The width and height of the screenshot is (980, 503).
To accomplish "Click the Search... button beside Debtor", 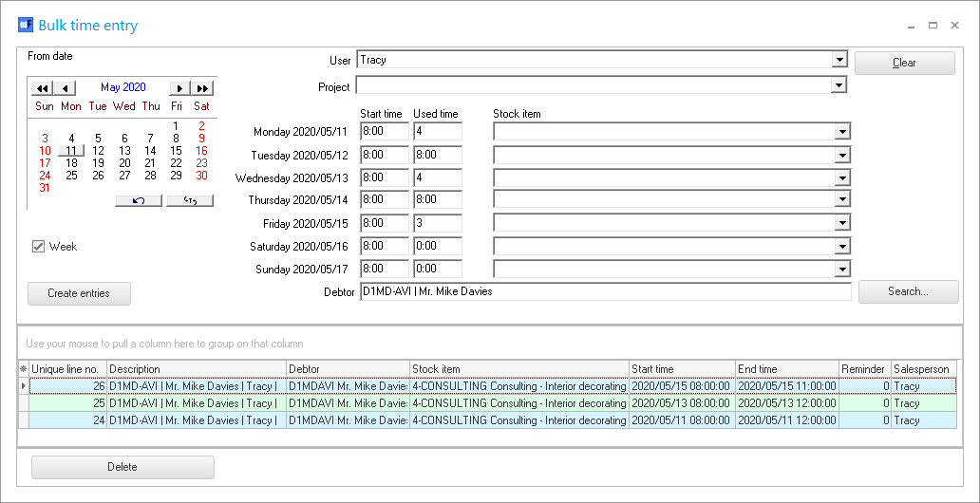I will 908,291.
